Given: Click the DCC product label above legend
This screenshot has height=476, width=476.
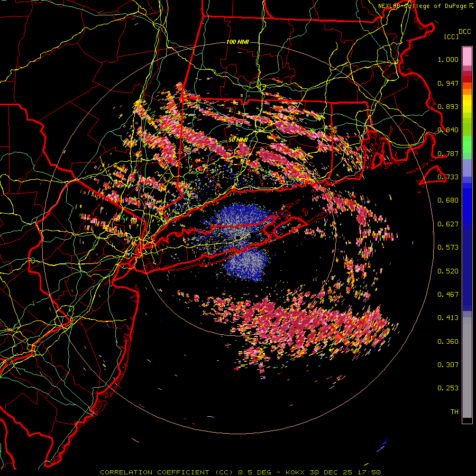Looking at the screenshot, I should pos(465,32).
